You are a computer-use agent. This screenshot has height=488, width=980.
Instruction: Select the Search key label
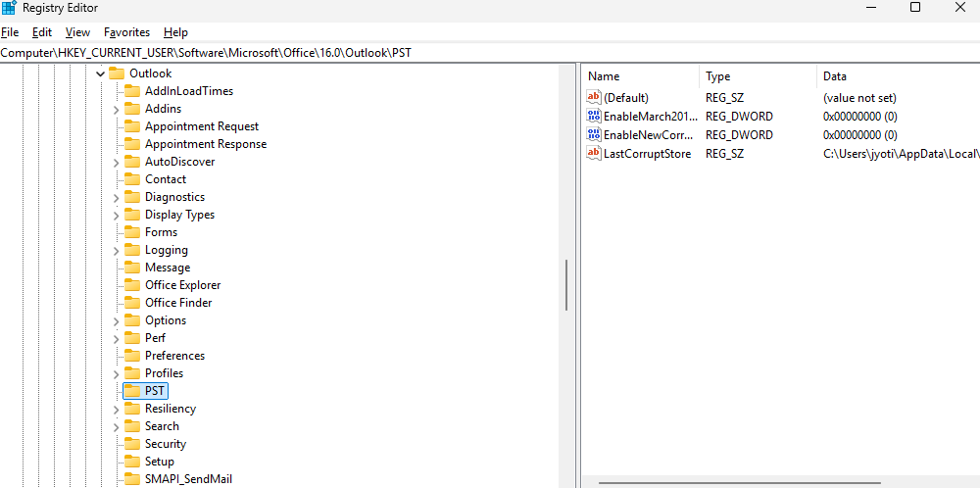pos(162,426)
